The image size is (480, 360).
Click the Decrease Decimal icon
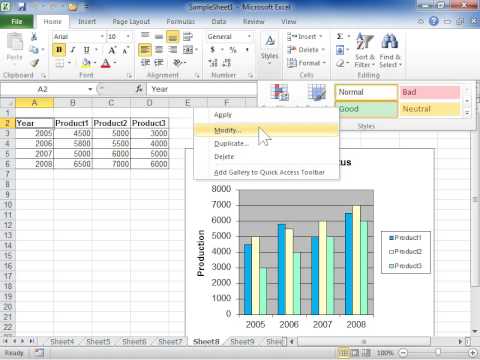(226, 63)
